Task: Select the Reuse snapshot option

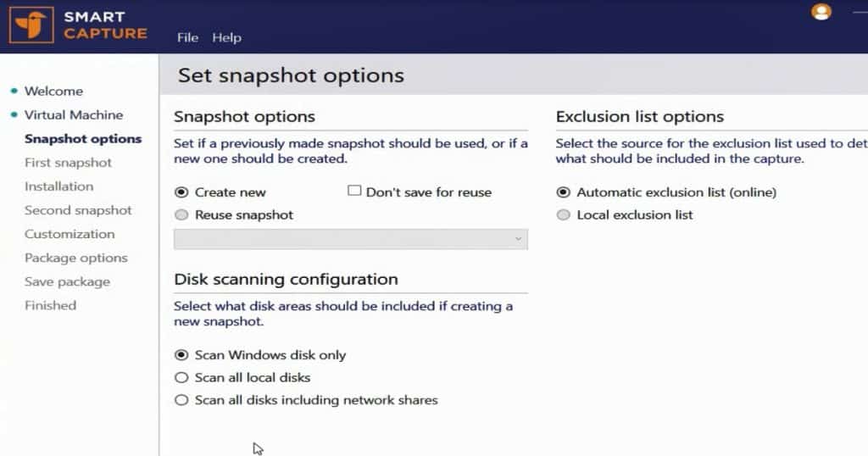Action: (181, 215)
